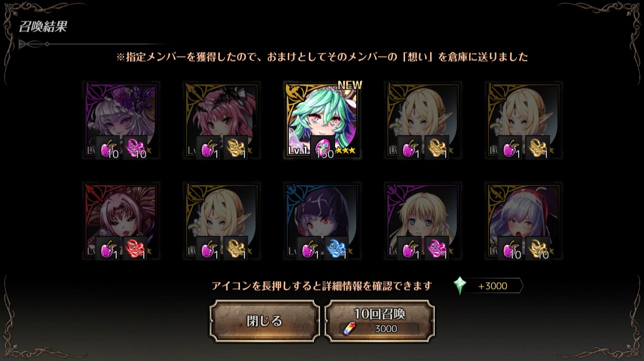Click the 閉じる button
The height and width of the screenshot is (361, 644).
point(265,321)
